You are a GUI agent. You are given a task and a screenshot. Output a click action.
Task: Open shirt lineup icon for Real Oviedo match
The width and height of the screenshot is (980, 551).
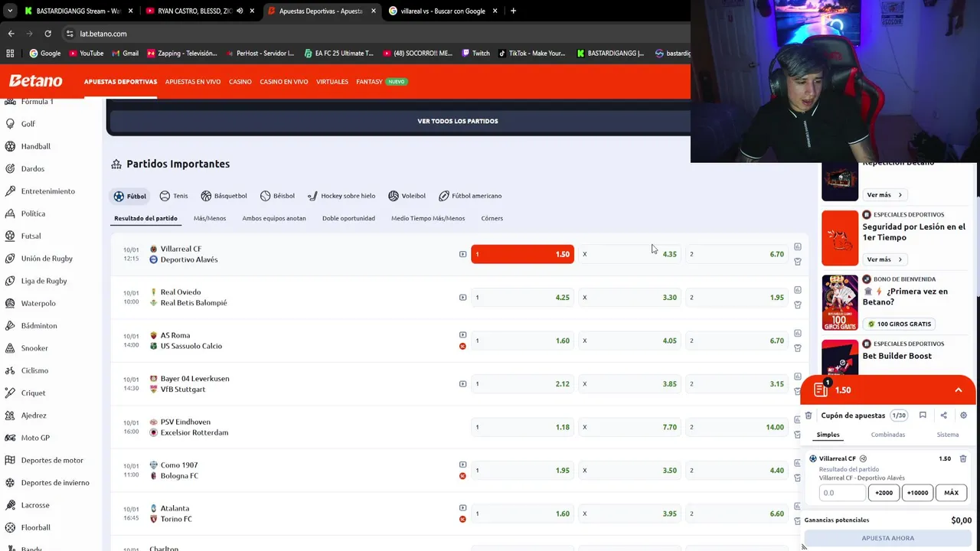(797, 305)
